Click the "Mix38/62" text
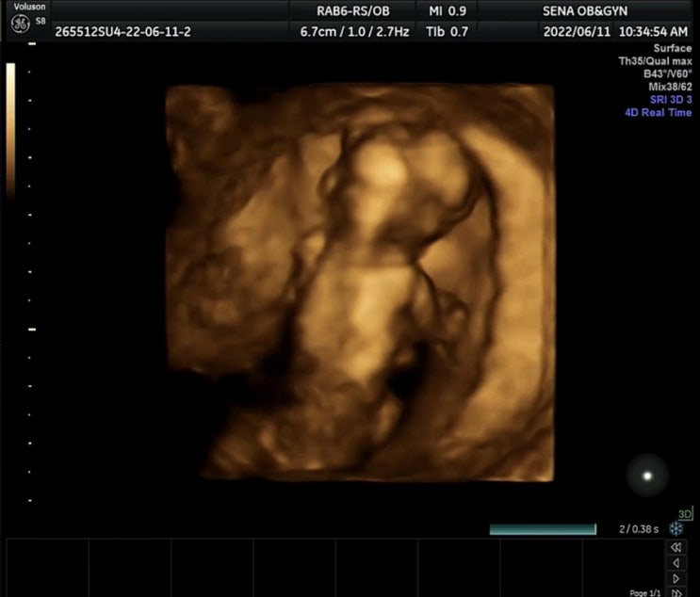This screenshot has height=597, width=700. tap(670, 87)
